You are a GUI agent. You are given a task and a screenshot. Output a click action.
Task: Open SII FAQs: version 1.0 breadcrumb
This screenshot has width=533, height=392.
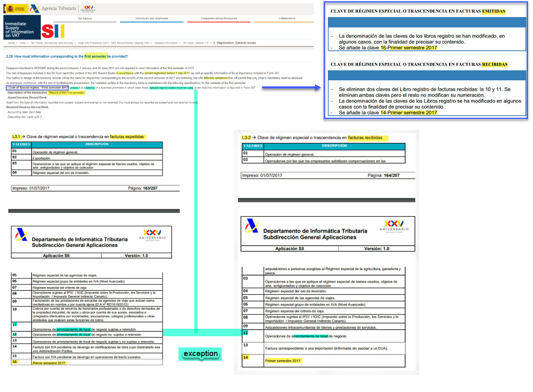pos(195,43)
